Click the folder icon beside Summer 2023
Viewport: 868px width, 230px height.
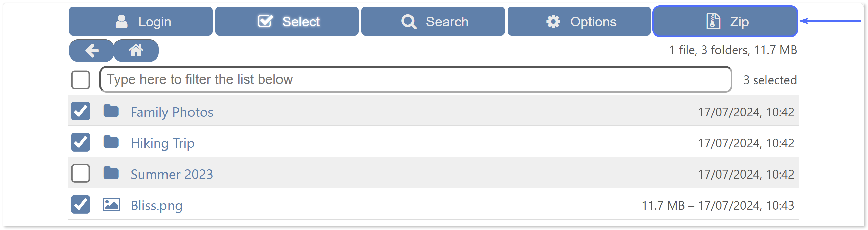click(x=111, y=173)
